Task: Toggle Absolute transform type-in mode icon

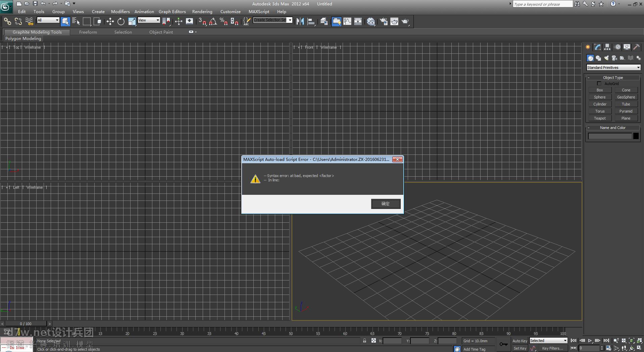Action: tap(374, 341)
